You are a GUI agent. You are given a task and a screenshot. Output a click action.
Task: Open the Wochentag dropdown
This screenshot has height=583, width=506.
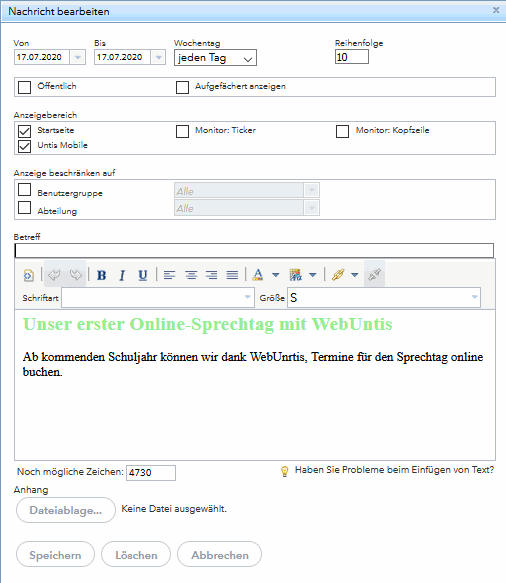(215, 58)
